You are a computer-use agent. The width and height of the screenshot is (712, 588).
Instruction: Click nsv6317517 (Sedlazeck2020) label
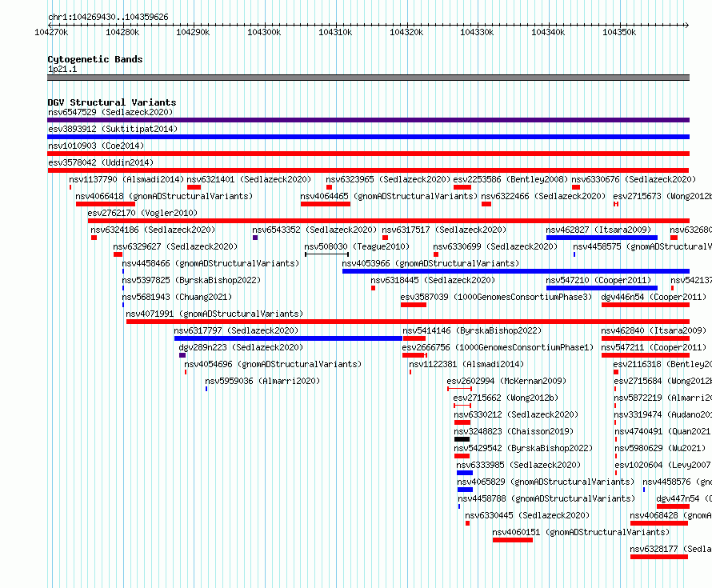point(444,230)
